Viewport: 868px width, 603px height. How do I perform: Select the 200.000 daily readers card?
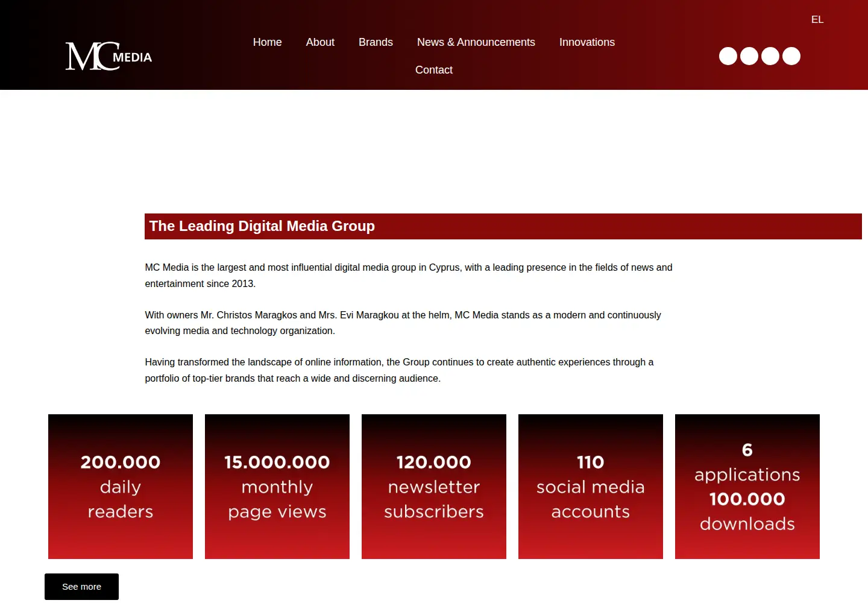coord(121,487)
